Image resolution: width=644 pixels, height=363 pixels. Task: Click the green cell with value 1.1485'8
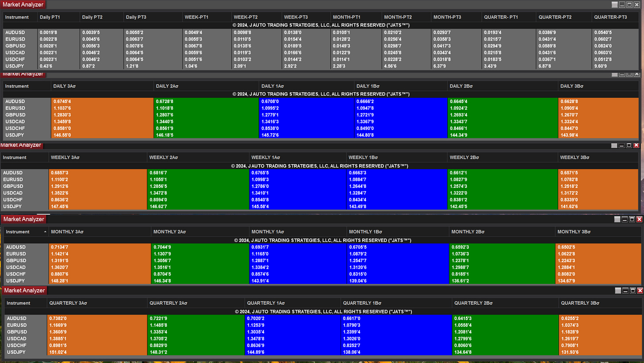coord(196,325)
